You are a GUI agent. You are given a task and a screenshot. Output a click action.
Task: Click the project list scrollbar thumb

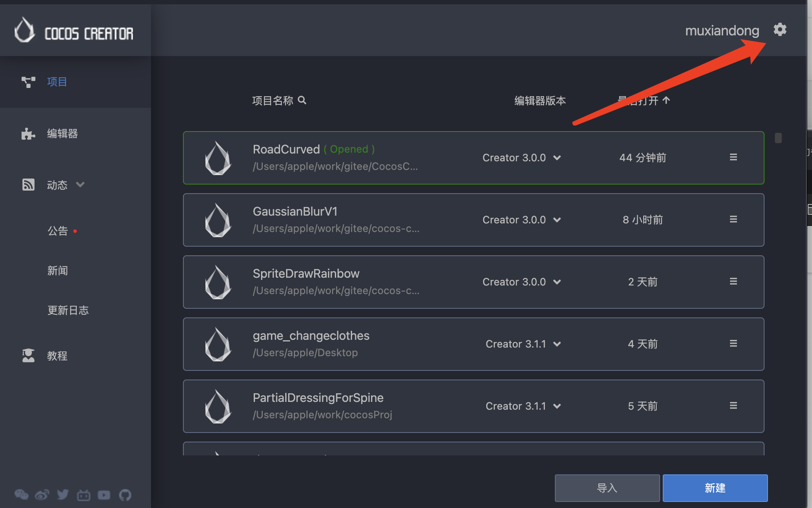pos(778,138)
